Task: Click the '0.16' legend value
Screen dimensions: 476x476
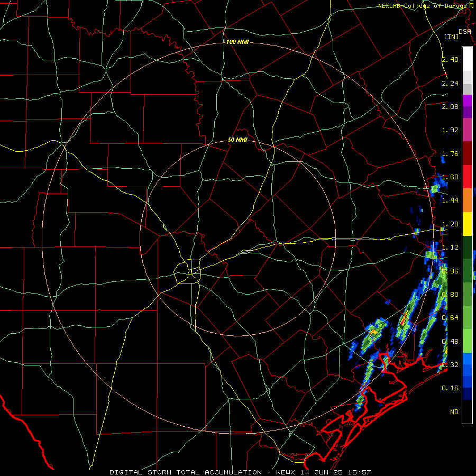Action: 450,388
